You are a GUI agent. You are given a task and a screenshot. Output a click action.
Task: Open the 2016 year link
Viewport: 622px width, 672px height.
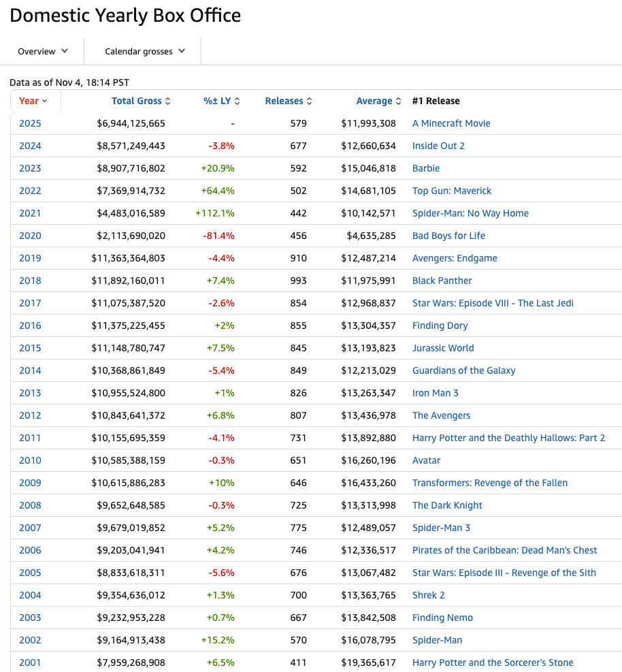(30, 325)
